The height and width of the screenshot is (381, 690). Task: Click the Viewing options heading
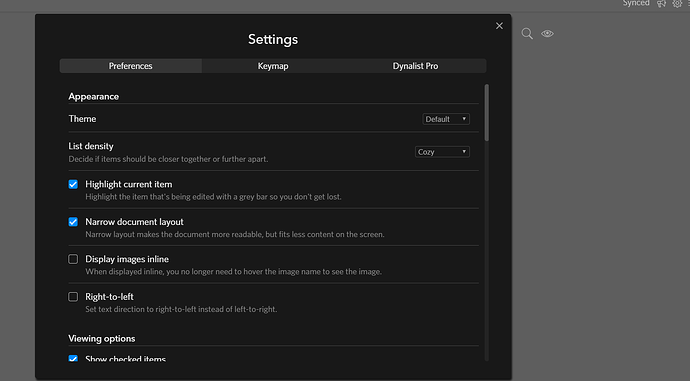102,338
